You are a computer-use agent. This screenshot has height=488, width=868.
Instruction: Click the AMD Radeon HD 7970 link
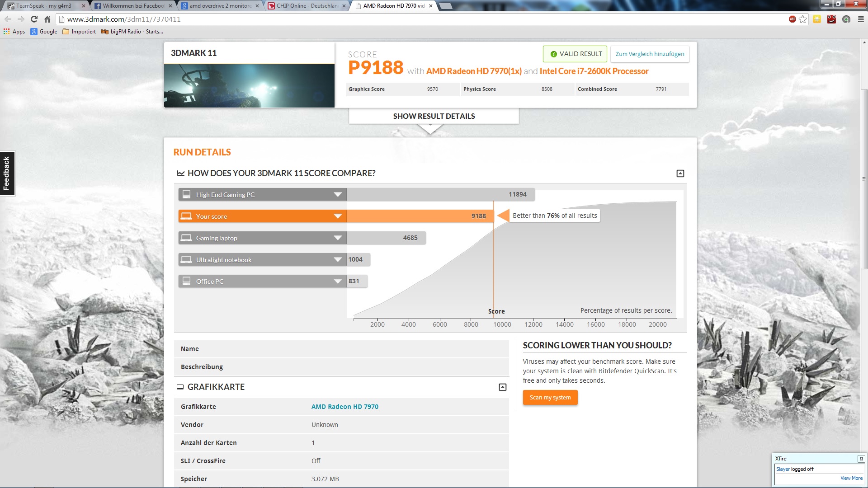(344, 407)
